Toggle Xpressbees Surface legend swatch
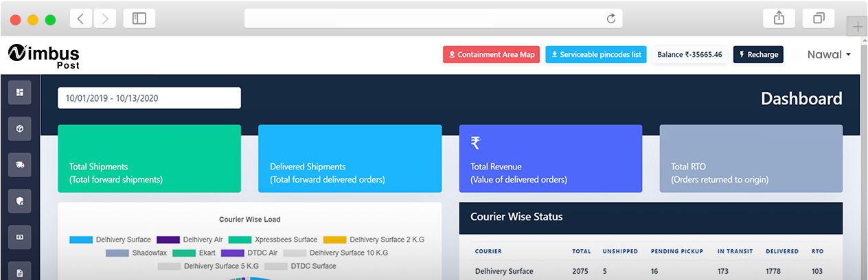Screen dimensions: 868x280 [240, 240]
